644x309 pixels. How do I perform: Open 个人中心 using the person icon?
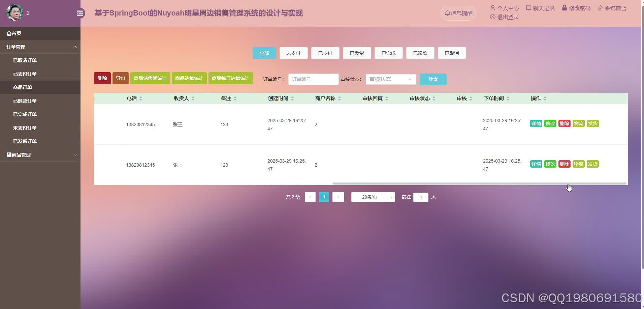493,8
